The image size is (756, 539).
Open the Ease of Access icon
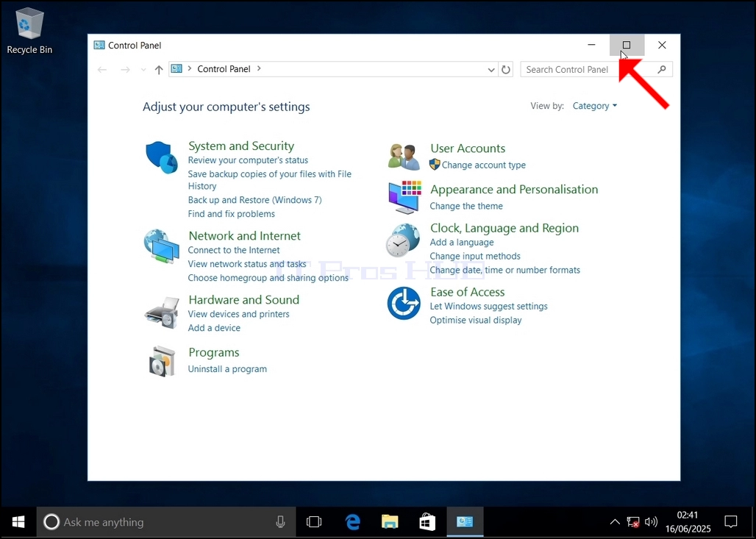pyautogui.click(x=404, y=303)
